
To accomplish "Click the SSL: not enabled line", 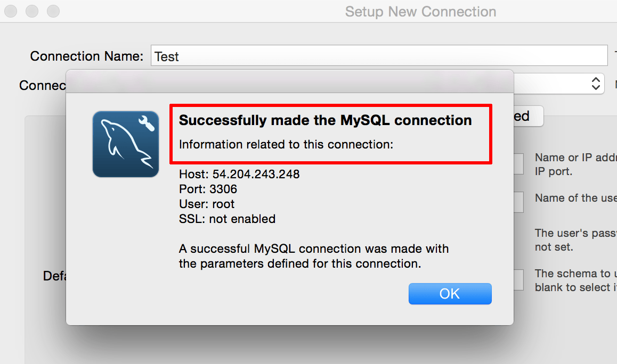I will [227, 219].
